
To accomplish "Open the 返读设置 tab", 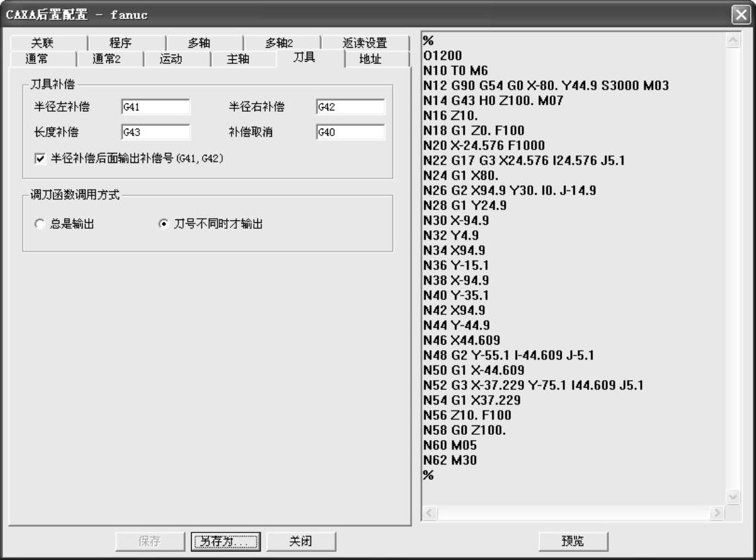I will point(365,44).
